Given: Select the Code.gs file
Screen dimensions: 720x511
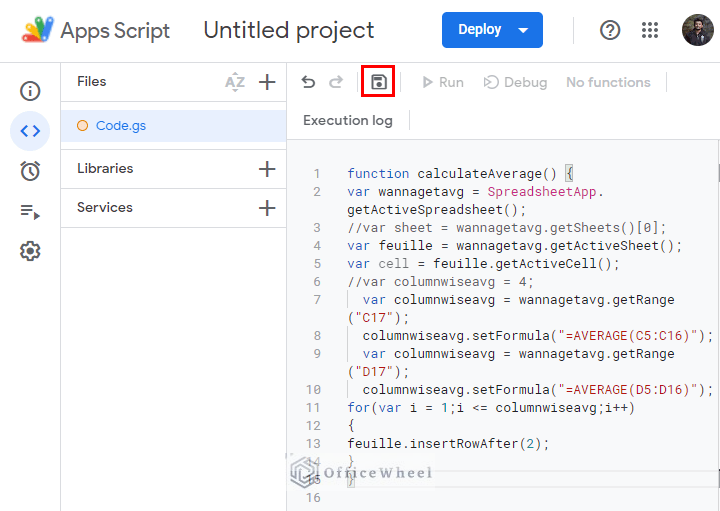Looking at the screenshot, I should coord(121,126).
